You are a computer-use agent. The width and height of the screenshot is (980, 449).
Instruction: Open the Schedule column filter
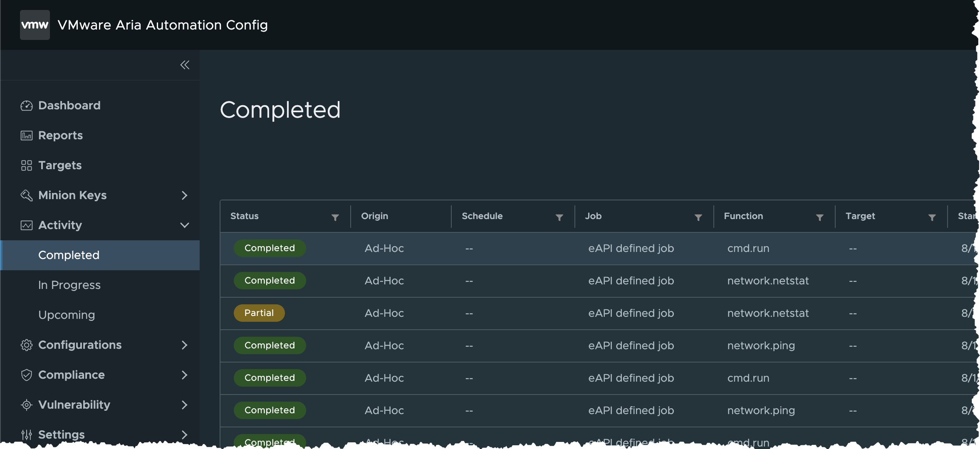coord(559,217)
